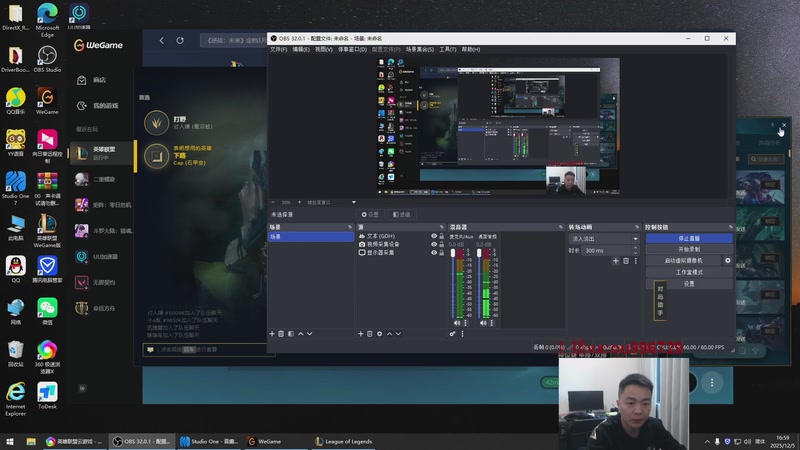Remove the selected source with trash icon
The width and height of the screenshot is (800, 450).
(x=370, y=334)
